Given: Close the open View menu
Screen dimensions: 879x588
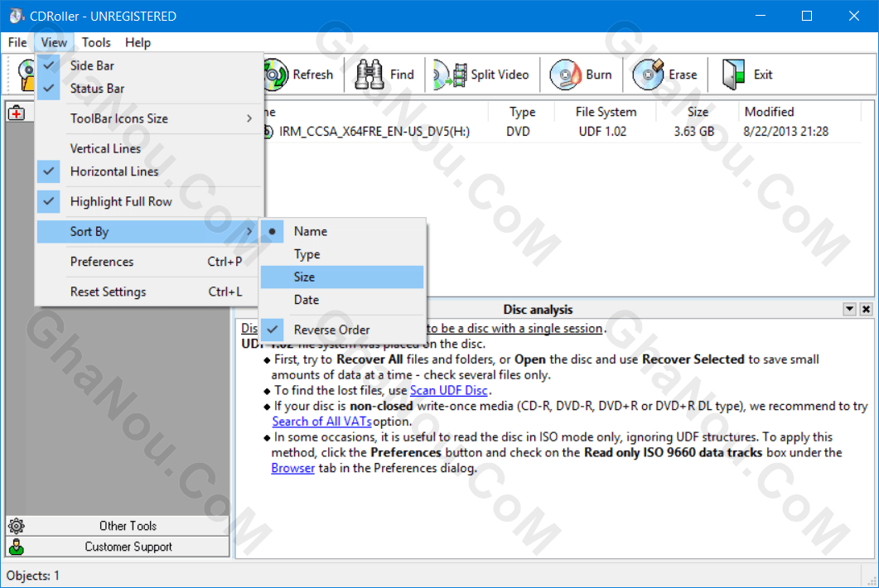Looking at the screenshot, I should coord(54,42).
